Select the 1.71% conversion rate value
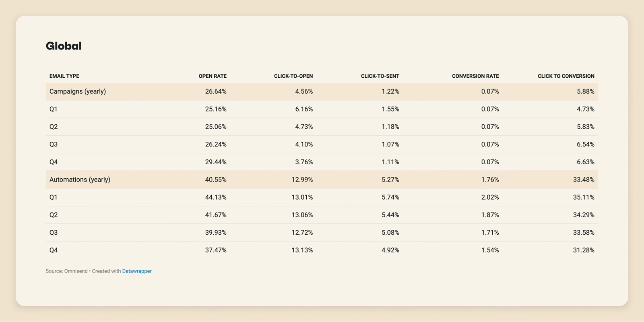The image size is (644, 322). tap(490, 233)
